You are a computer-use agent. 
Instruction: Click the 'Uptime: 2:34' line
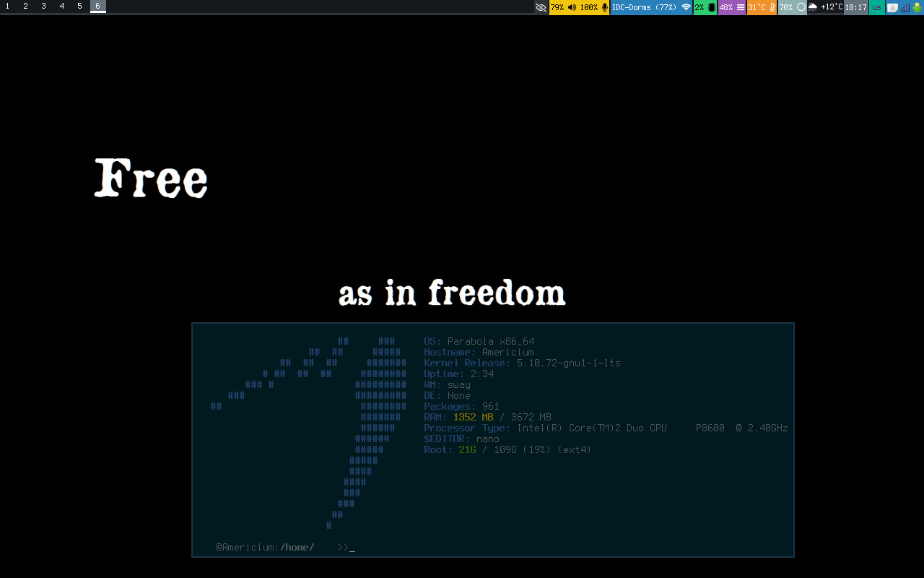pyautogui.click(x=459, y=374)
